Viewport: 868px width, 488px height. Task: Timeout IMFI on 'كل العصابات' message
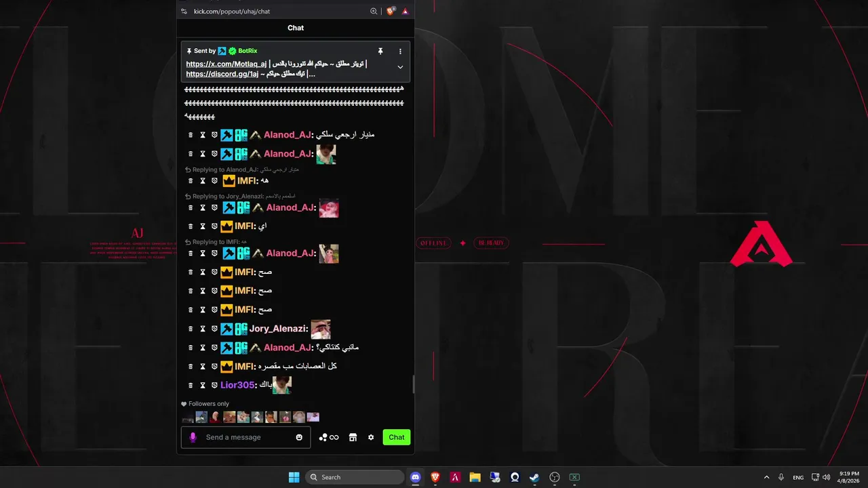(202, 367)
